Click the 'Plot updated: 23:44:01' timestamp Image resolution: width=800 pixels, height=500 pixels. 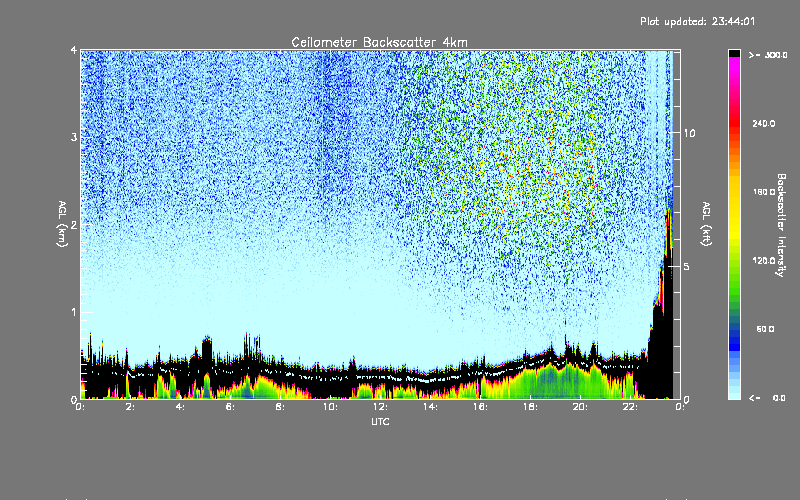(697, 21)
